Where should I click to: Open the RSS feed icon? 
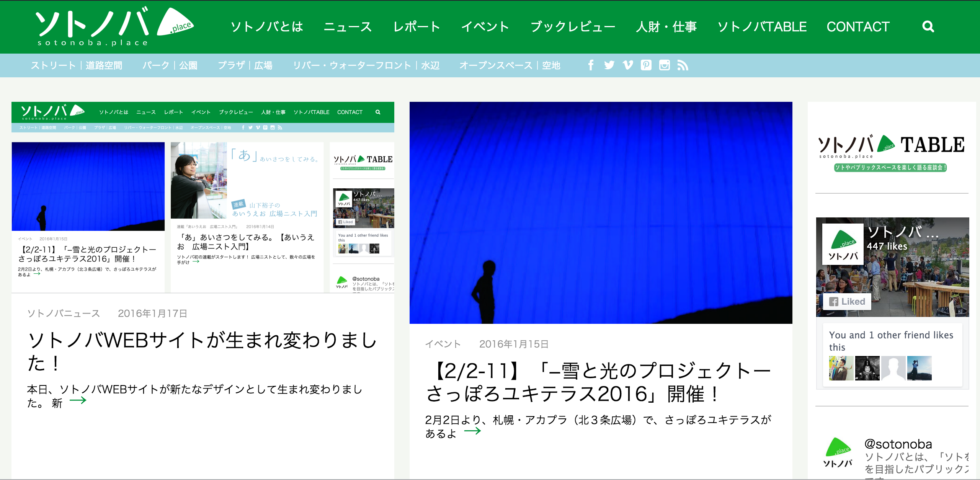683,65
